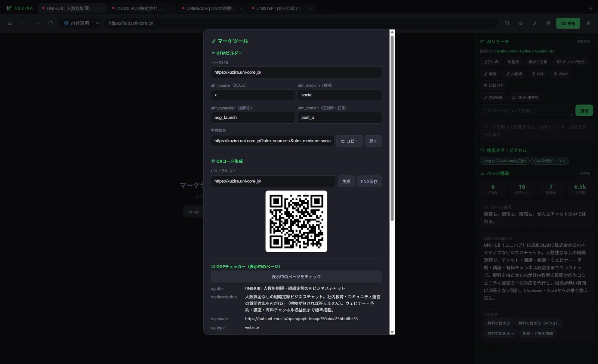Create X投稿案 draft

tap(493, 98)
